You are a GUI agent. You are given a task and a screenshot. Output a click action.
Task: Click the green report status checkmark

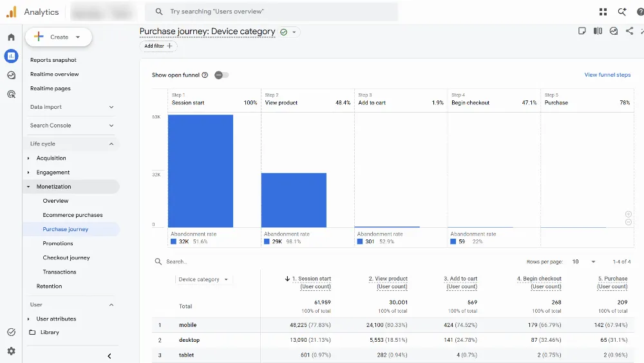[x=283, y=32]
